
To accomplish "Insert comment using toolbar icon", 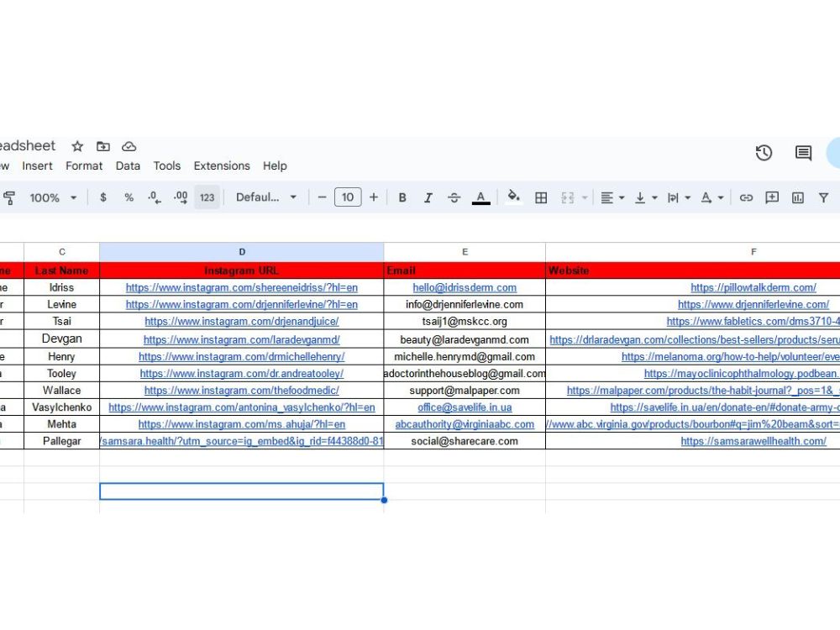I will 772,197.
